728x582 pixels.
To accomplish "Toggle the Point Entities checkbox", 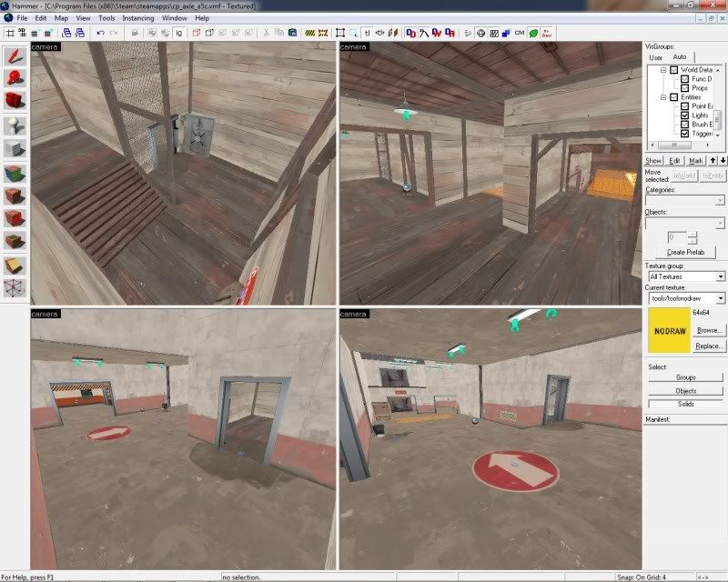I will click(x=684, y=105).
